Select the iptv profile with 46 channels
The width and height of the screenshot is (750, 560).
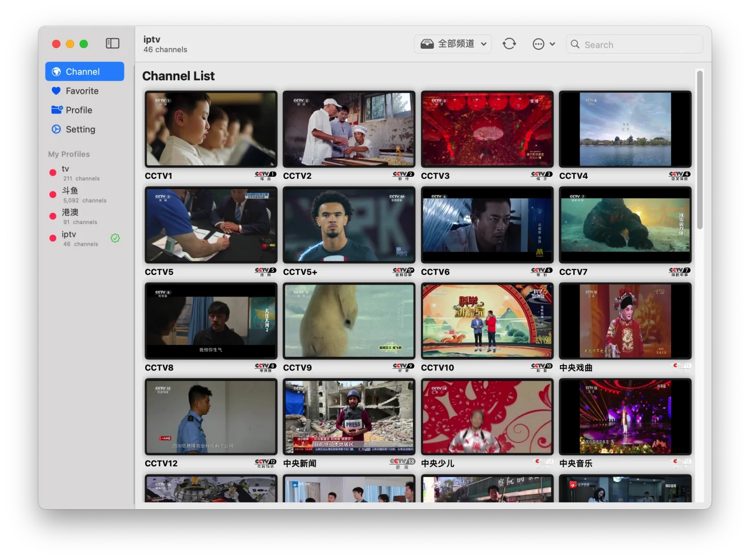pos(78,238)
